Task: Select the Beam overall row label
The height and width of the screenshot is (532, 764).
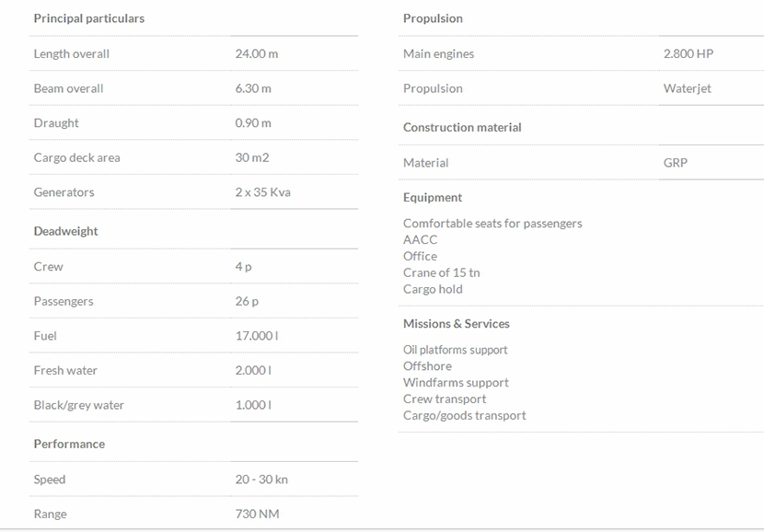Action: tap(68, 88)
